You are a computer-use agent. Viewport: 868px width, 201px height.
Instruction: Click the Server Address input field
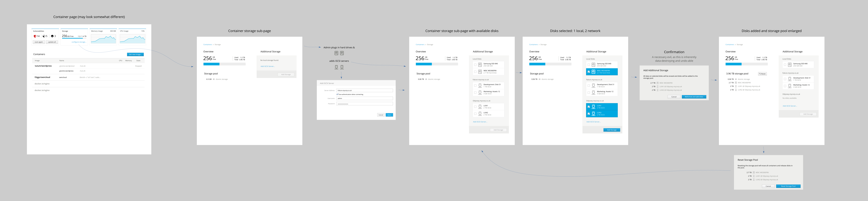pyautogui.click(x=365, y=90)
